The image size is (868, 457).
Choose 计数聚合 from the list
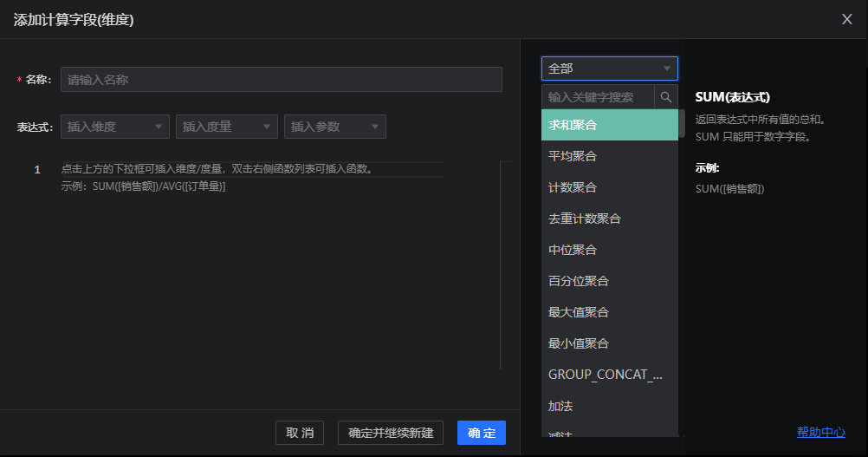[609, 187]
